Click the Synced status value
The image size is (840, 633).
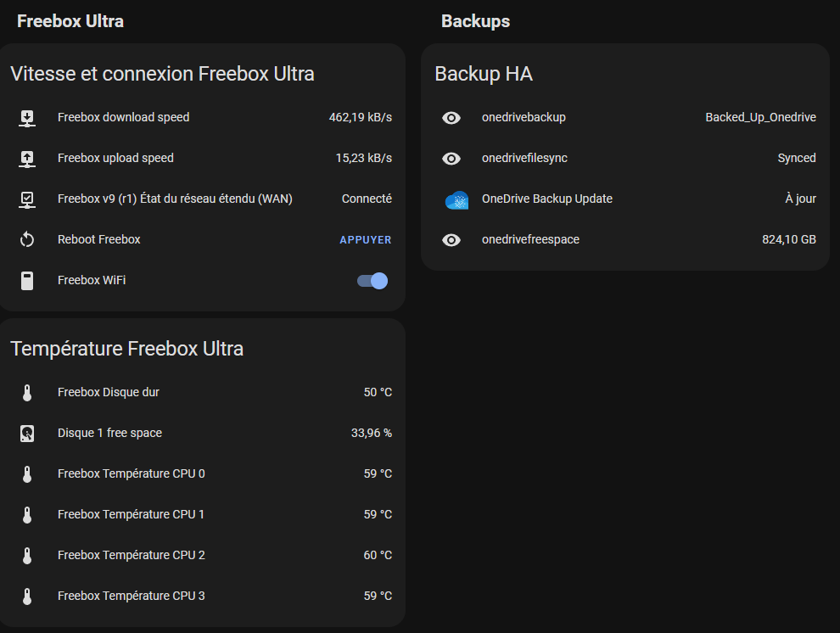pyautogui.click(x=797, y=158)
